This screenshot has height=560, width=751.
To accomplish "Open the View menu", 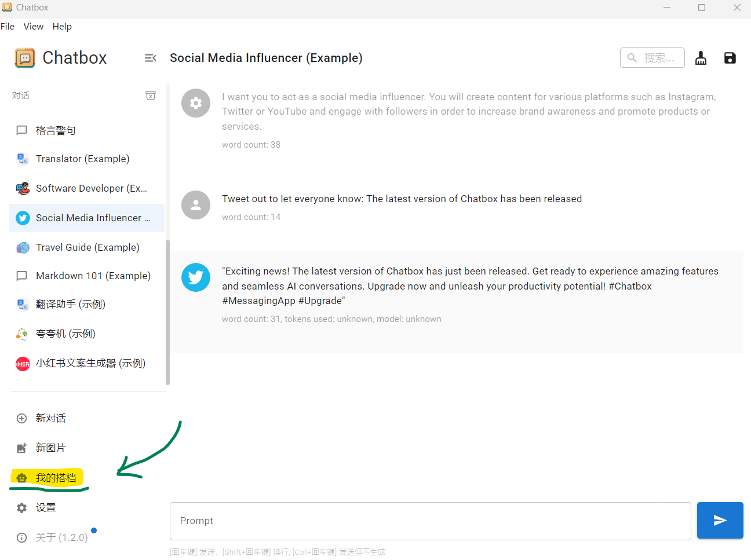I will [x=34, y=27].
